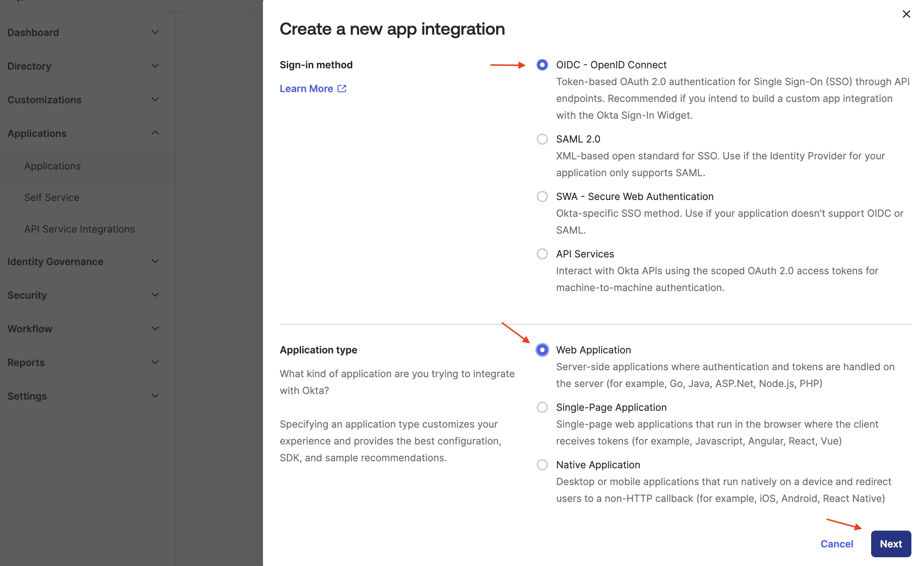The height and width of the screenshot is (566, 924).
Task: Choose Single-Page Application type
Action: pyautogui.click(x=542, y=407)
